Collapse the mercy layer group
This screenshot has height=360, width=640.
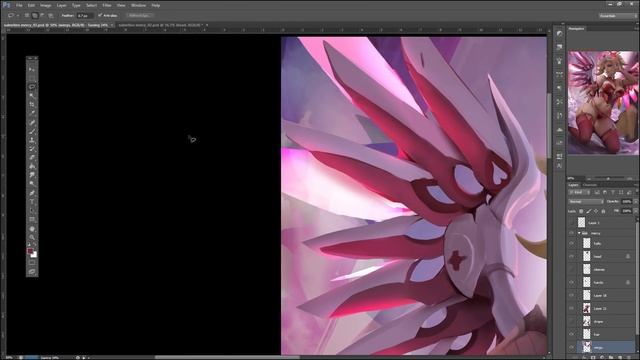click(x=579, y=233)
